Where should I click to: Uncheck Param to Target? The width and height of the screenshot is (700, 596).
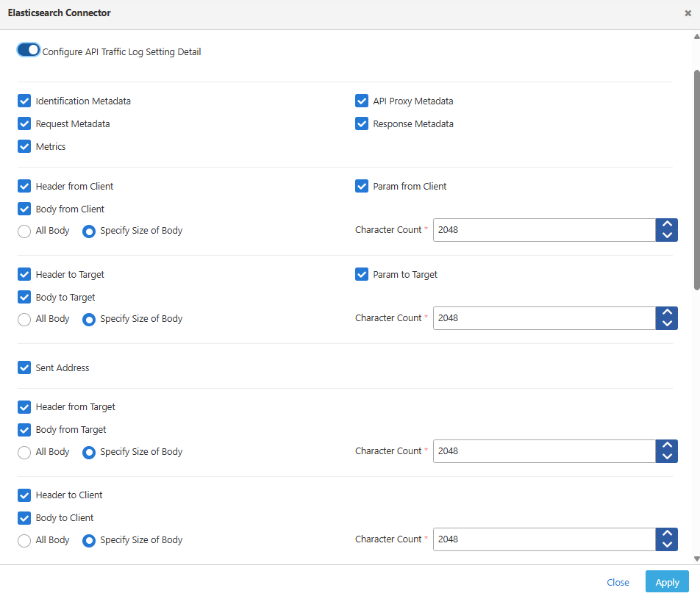tap(362, 274)
